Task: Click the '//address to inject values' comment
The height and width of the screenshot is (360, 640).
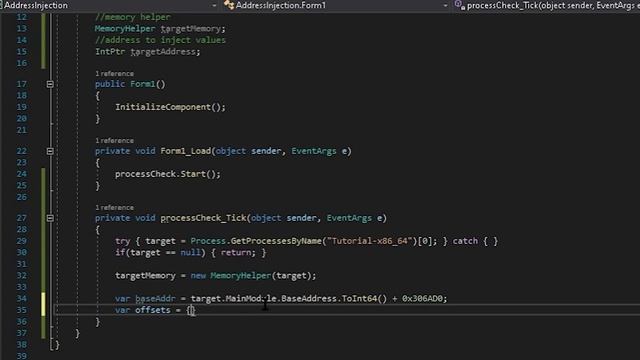Action: pos(160,40)
